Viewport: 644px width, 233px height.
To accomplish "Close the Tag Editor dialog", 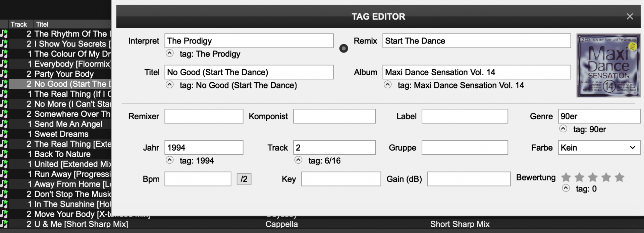I will (x=630, y=16).
